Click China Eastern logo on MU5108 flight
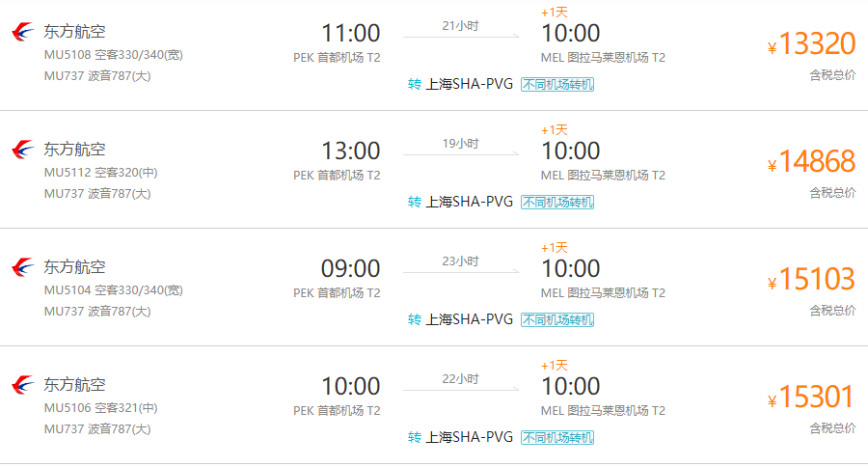This screenshot has width=868, height=467. click(23, 32)
